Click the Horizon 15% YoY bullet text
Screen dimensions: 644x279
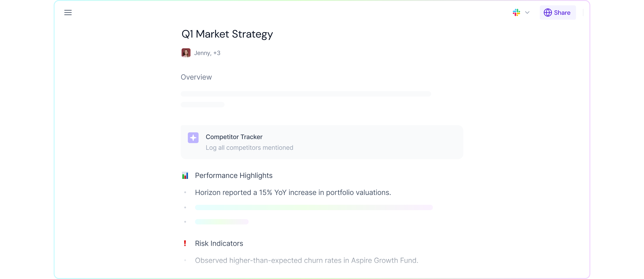(x=293, y=192)
